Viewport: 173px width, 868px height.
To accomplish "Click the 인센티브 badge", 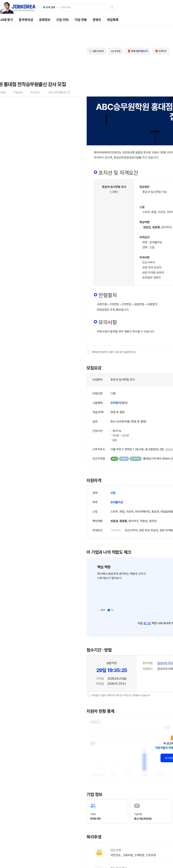I will tap(161, 51).
